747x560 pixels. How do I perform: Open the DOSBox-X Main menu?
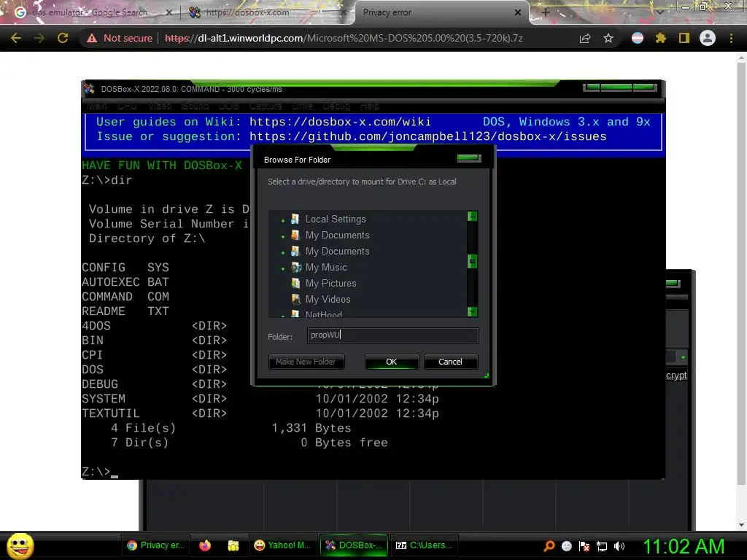pyautogui.click(x=97, y=106)
